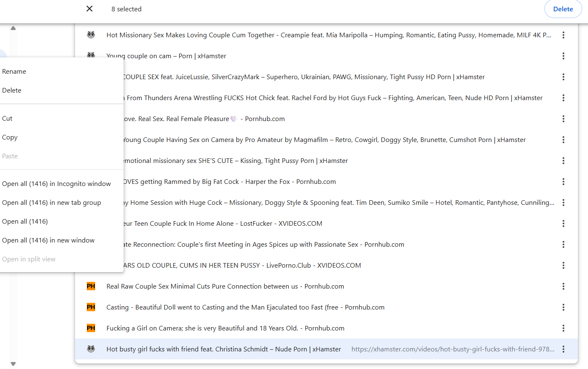Open more actions for the LivePorno.Club bookmark
Viewport: 588px width, 369px height.
point(563,266)
